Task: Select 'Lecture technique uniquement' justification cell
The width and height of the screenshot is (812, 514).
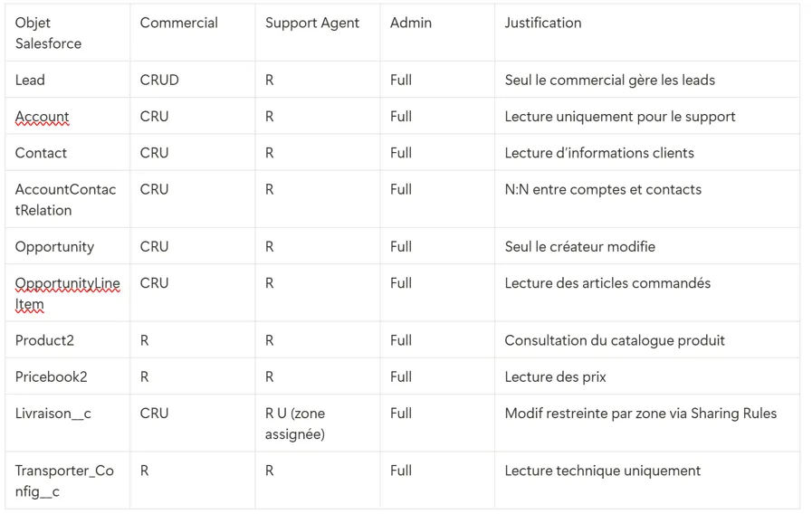Action: coord(602,471)
